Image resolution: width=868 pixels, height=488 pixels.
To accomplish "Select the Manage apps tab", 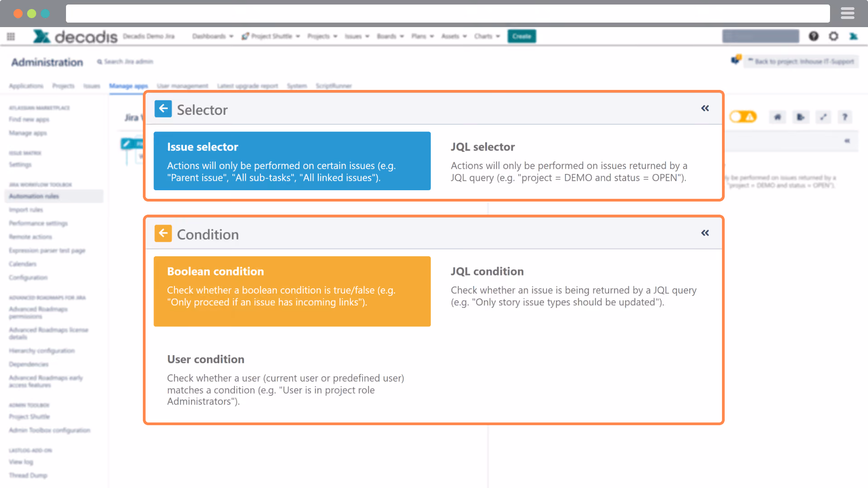I will point(128,86).
